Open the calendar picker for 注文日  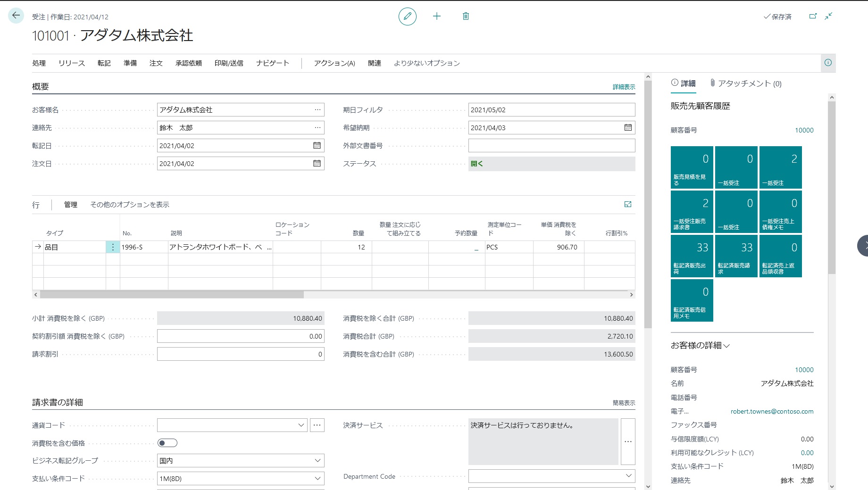317,164
